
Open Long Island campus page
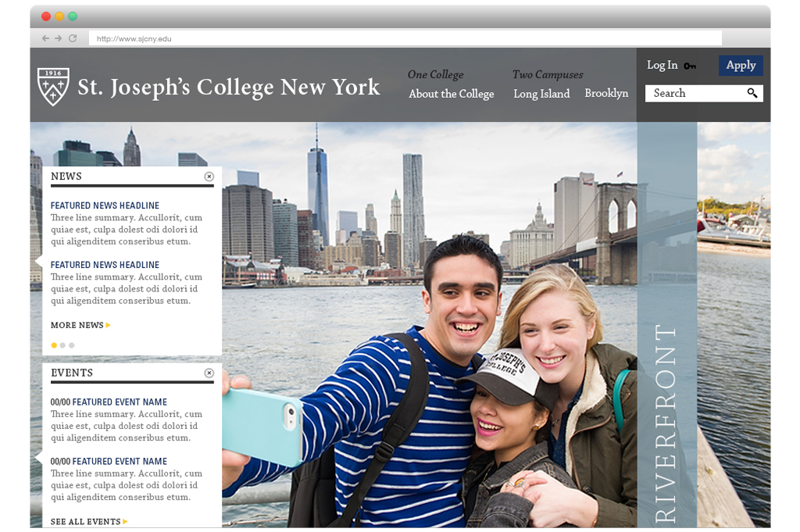[541, 94]
